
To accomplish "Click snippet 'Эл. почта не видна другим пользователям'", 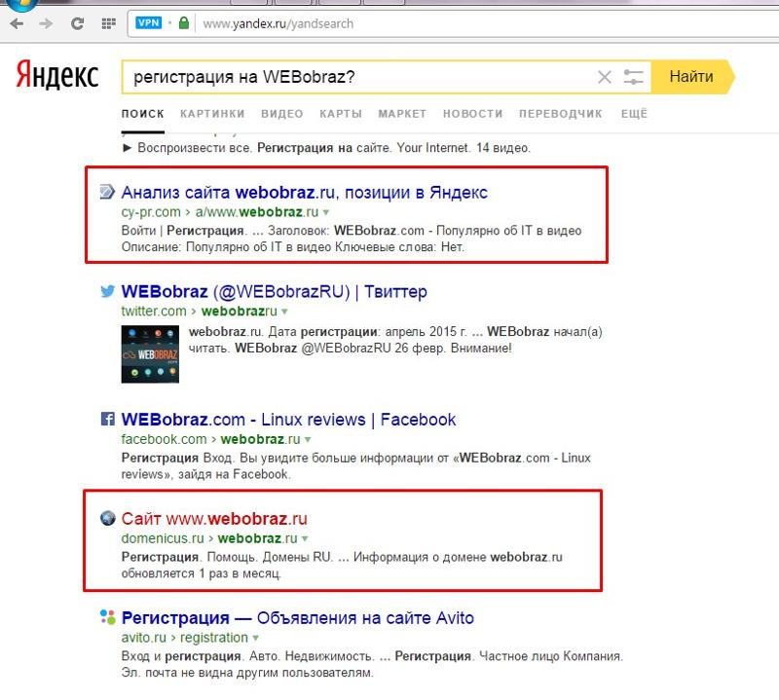I will point(247,673).
